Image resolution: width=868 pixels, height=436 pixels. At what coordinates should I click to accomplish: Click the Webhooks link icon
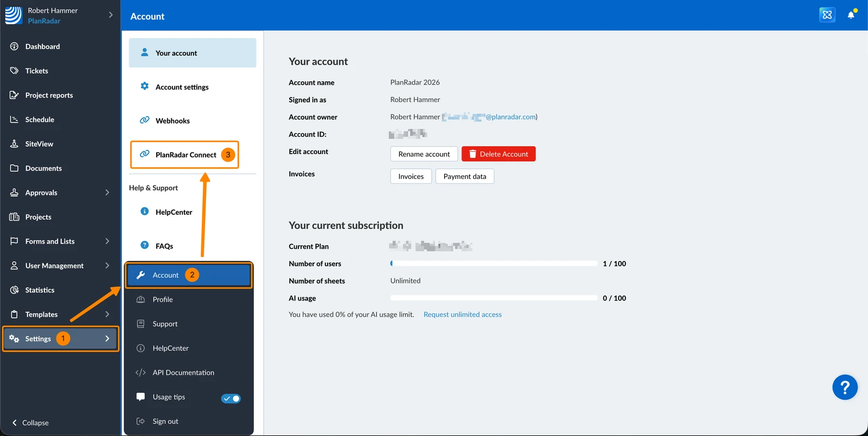pos(144,120)
